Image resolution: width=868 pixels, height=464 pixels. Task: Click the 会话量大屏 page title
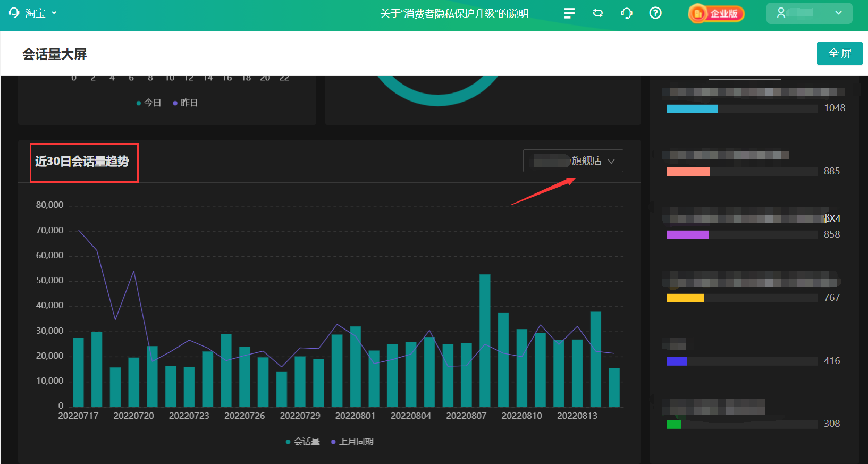[55, 54]
